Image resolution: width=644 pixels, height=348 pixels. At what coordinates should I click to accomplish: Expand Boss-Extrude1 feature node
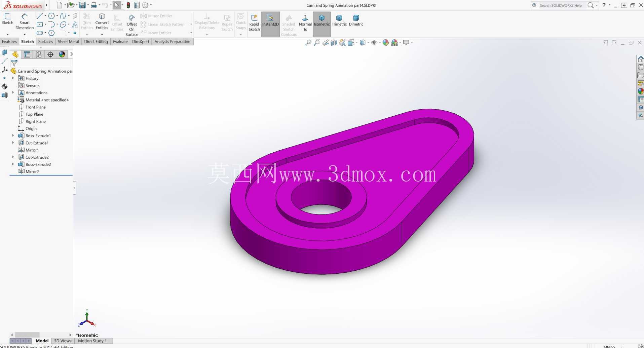click(x=13, y=136)
